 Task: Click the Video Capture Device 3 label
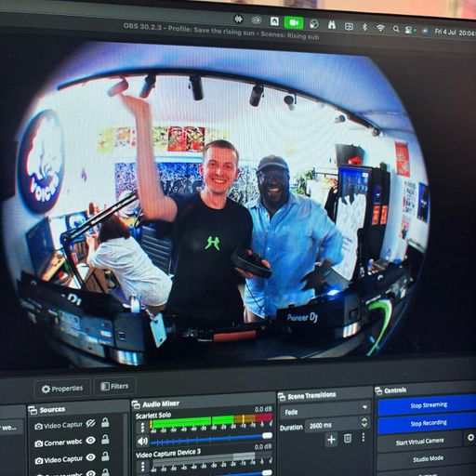168,454
